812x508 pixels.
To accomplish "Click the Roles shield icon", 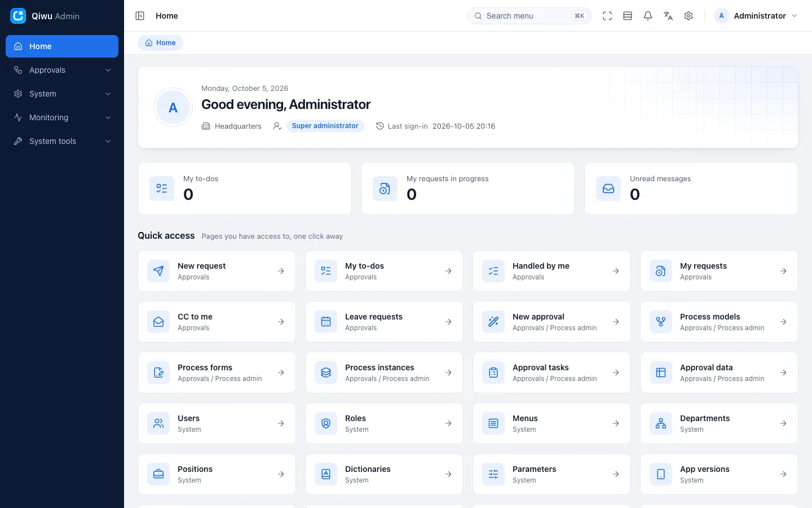I will (x=326, y=423).
